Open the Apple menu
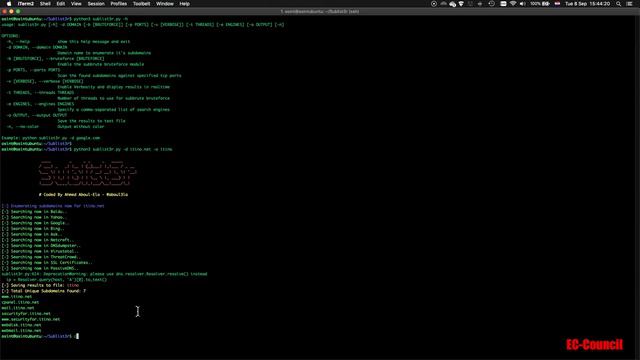Screen dimensions: 640x360 pos(9,4)
